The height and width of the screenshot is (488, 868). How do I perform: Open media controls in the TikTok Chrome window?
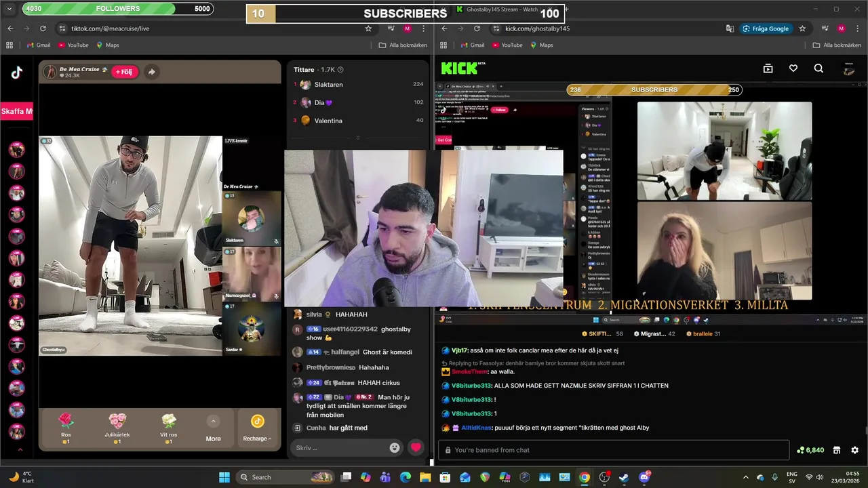[x=391, y=28]
